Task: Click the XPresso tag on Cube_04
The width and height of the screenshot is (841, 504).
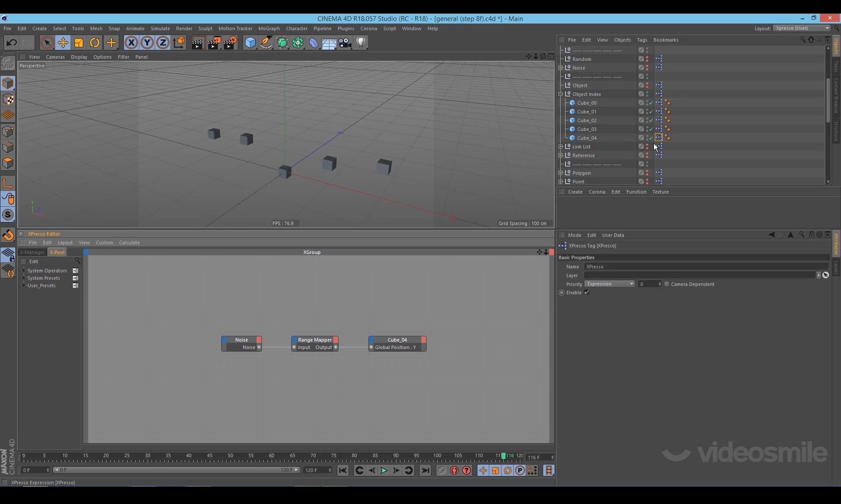Action: (x=659, y=137)
